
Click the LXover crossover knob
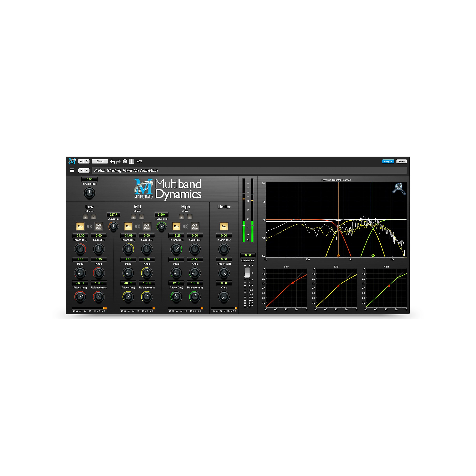point(113,227)
